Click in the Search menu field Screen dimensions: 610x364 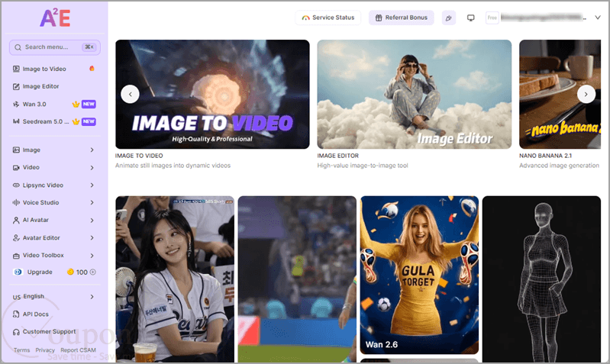point(55,47)
